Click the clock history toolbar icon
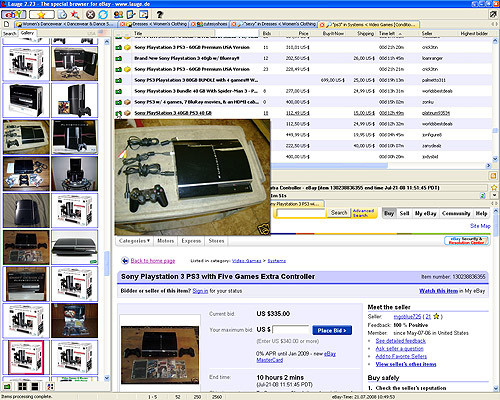Image resolution: width=500 pixels, height=400 pixels. coord(62,15)
